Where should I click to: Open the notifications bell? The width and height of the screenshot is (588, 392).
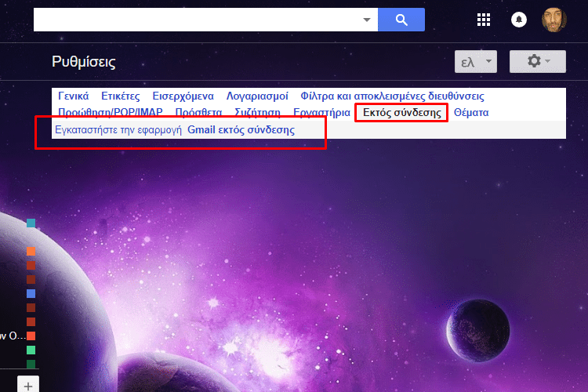[x=519, y=20]
